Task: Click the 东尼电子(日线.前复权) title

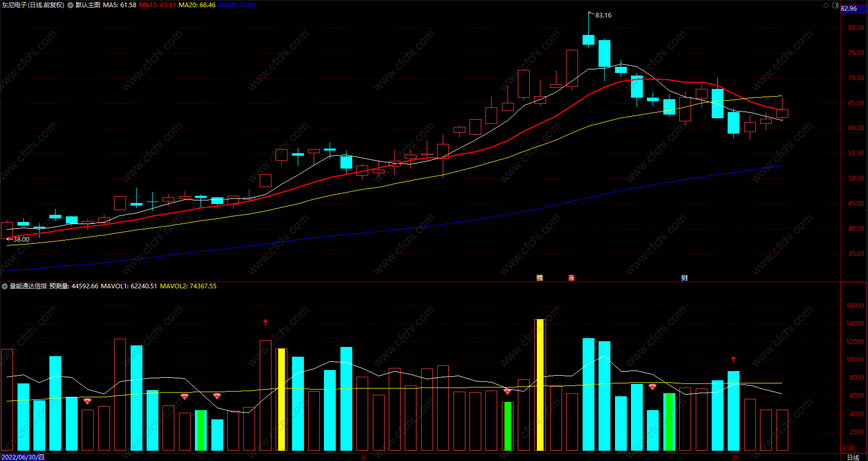Action: tap(33, 5)
